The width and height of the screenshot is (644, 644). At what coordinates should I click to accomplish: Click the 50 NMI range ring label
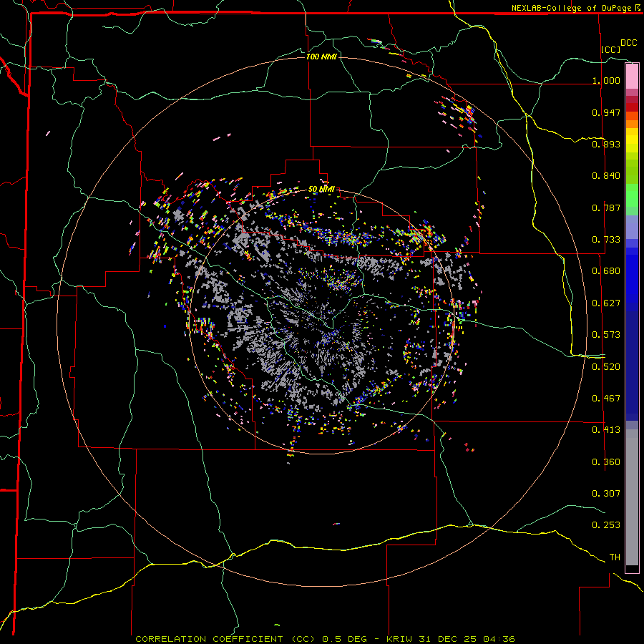pyautogui.click(x=321, y=189)
